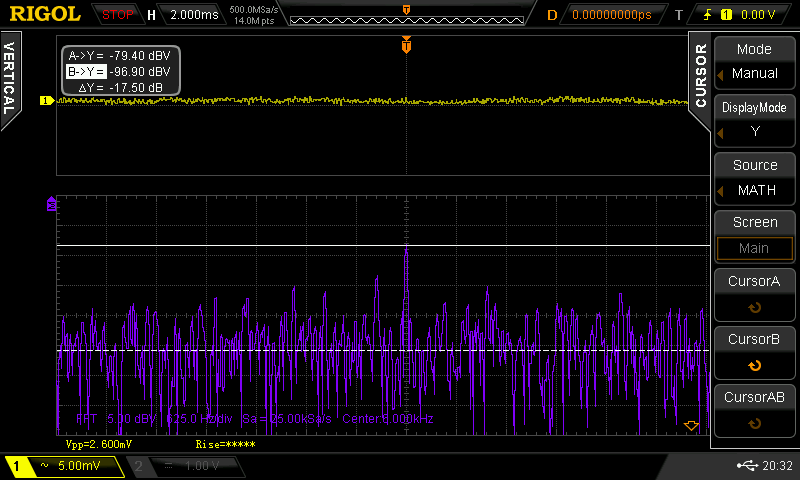Viewport: 800px width, 480px height.
Task: Click the RIGOL logo
Action: pyautogui.click(x=45, y=14)
